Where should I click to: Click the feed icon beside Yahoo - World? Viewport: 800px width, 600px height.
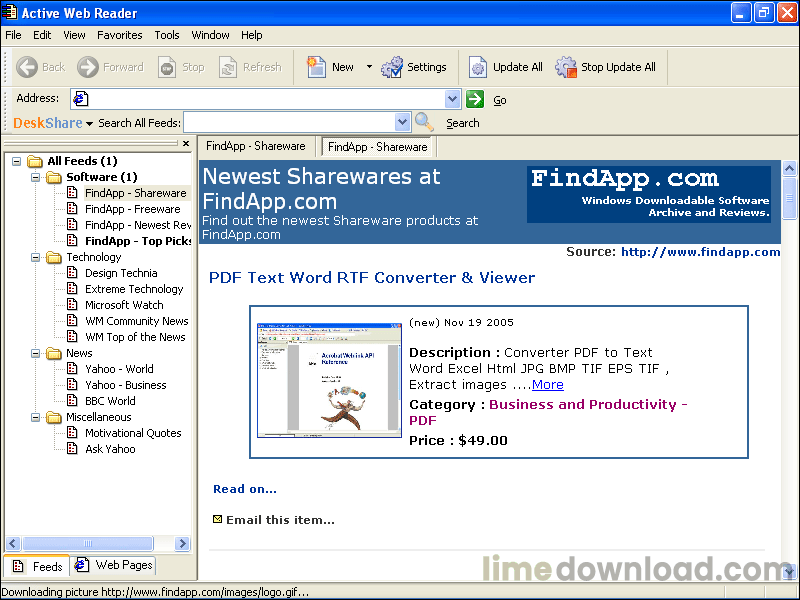[72, 369]
